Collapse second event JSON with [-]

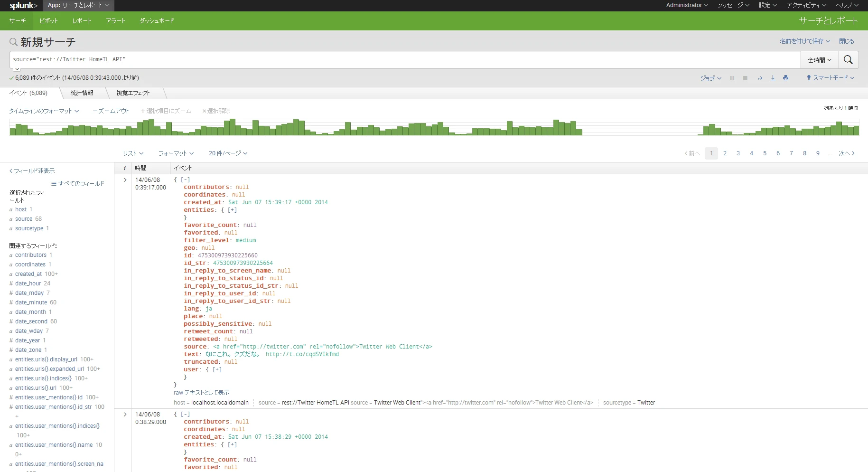click(x=185, y=414)
